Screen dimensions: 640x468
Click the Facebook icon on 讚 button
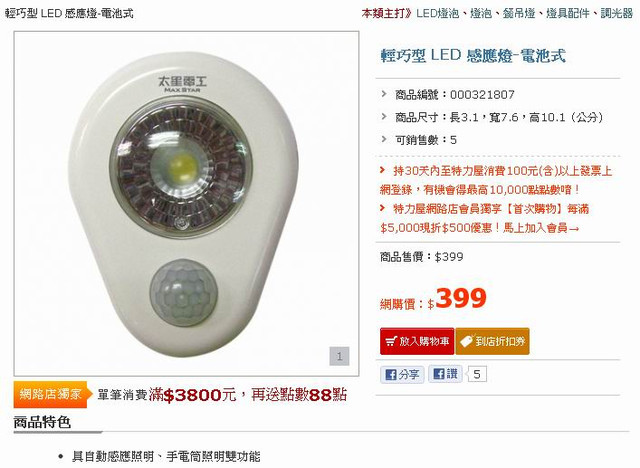(439, 374)
